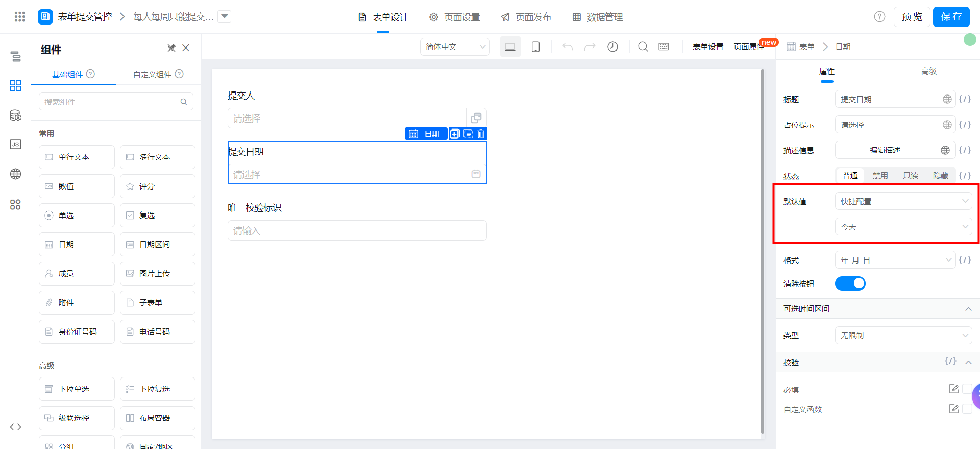Open the 年-月-日 format dropdown
The width and height of the screenshot is (980, 449).
coord(895,260)
